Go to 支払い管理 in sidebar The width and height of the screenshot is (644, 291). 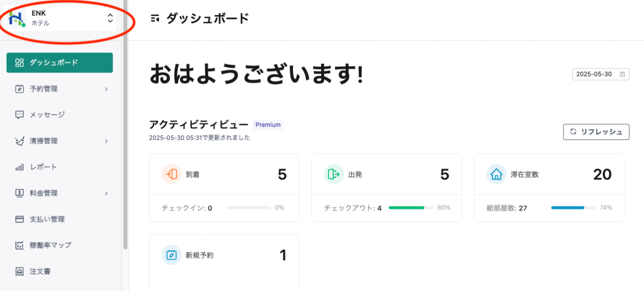(47, 219)
